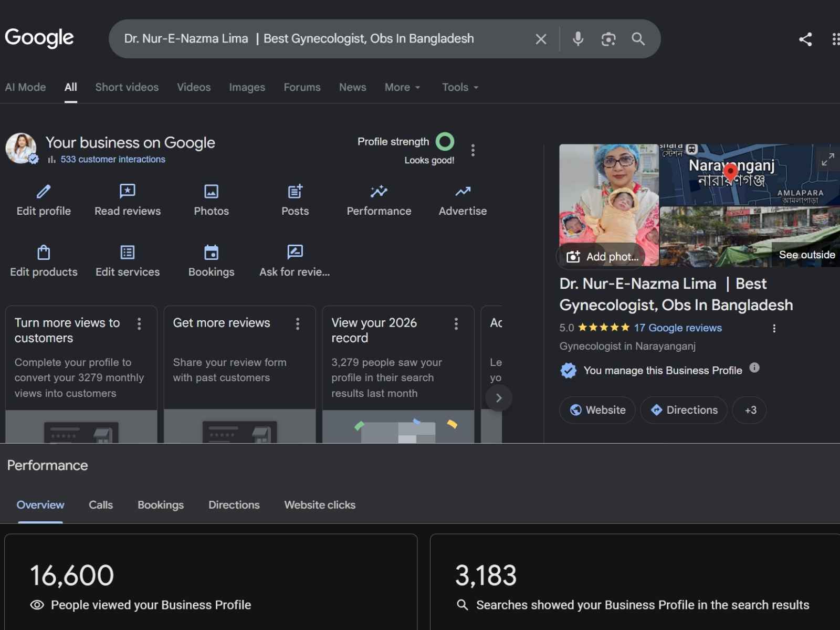Click the business profile avatar picture
Screen dimensions: 840x630
click(x=21, y=148)
